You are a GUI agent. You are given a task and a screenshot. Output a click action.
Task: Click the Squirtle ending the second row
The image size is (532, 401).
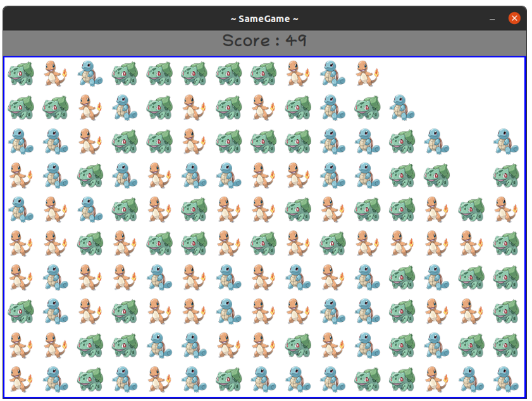tap(401, 107)
